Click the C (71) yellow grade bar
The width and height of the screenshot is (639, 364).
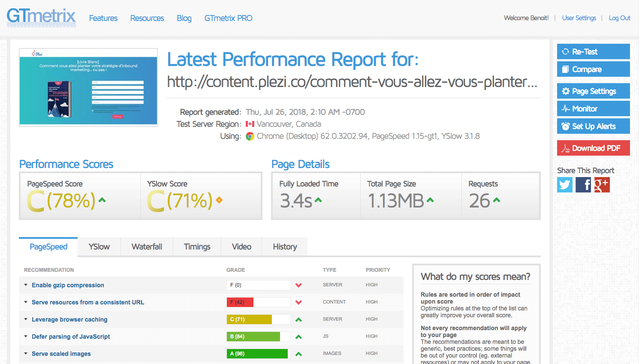[x=259, y=319]
